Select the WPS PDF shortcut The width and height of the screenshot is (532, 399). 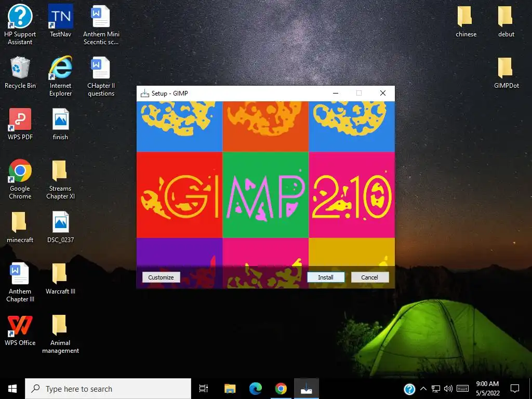click(x=20, y=124)
